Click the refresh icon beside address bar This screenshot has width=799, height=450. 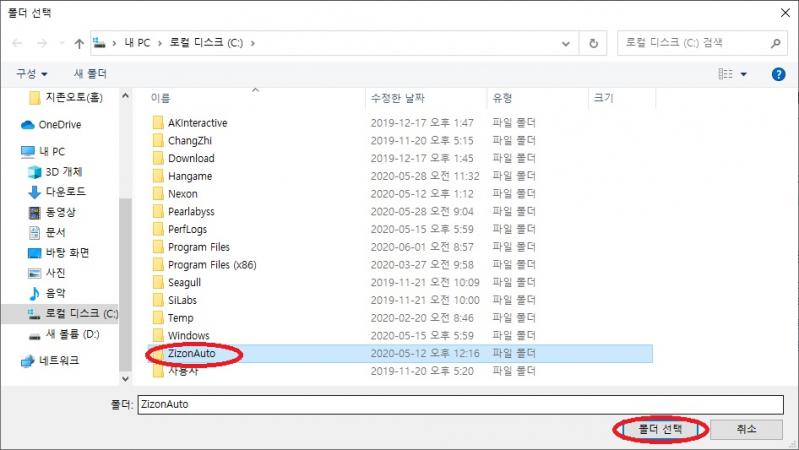[595, 43]
